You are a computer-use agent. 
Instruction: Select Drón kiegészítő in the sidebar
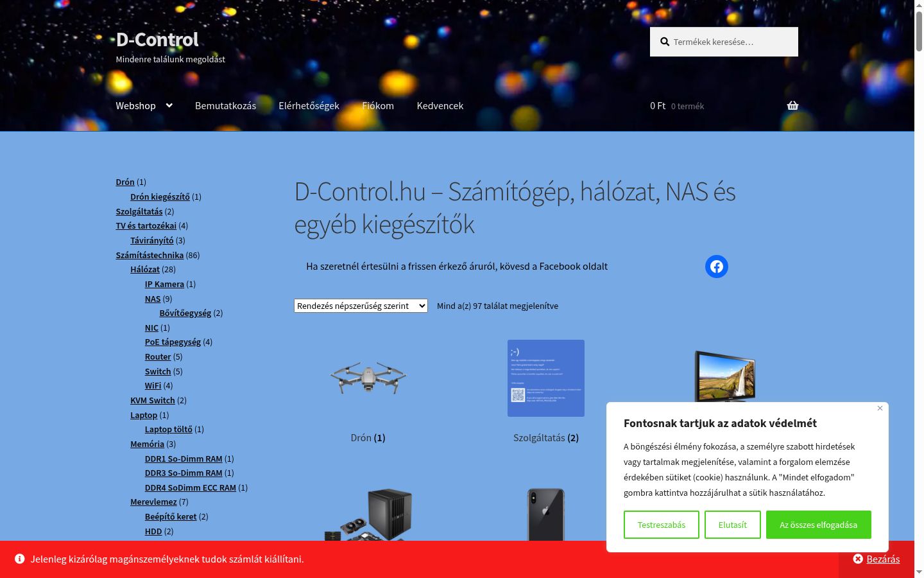[160, 197]
